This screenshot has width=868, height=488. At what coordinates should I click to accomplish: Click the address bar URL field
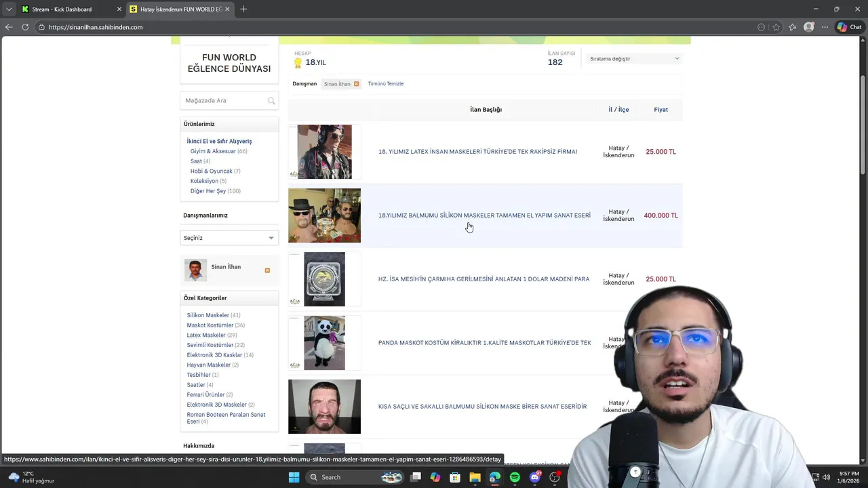pyautogui.click(x=393, y=27)
